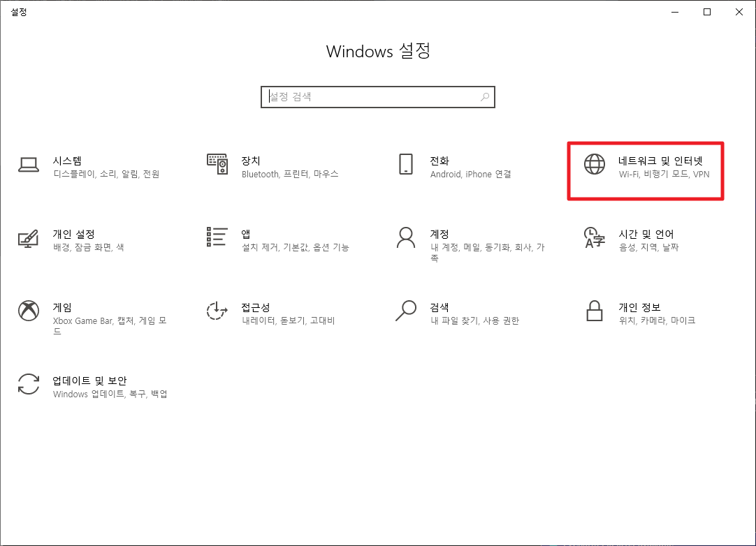Select the 전화 category title

(x=439, y=161)
